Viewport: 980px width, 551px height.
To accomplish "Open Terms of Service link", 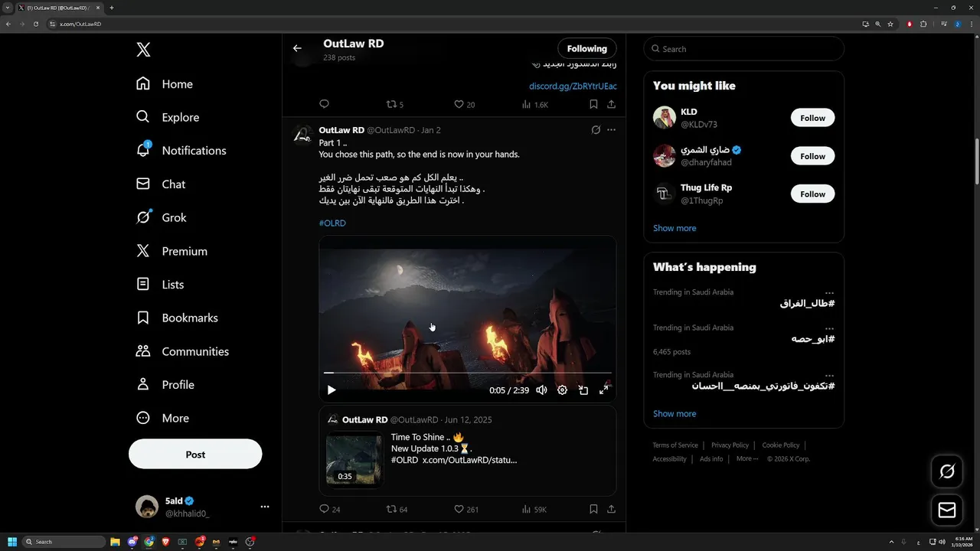I will tap(675, 445).
